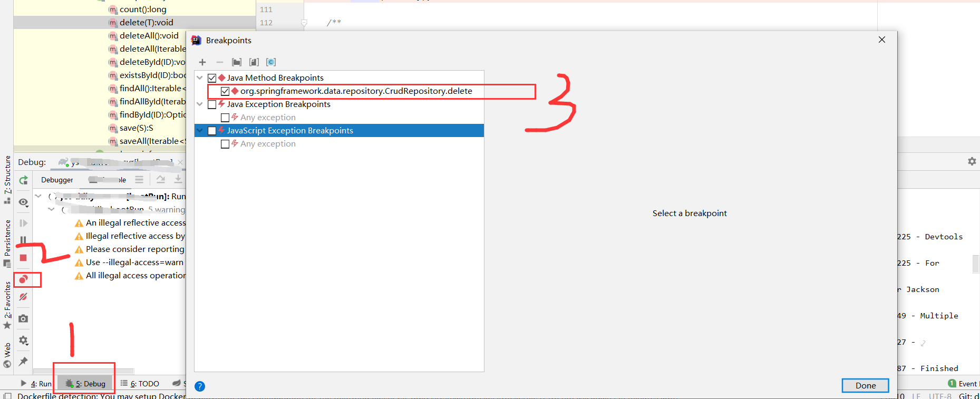Rerun the debug session
The height and width of the screenshot is (399, 980).
click(23, 180)
